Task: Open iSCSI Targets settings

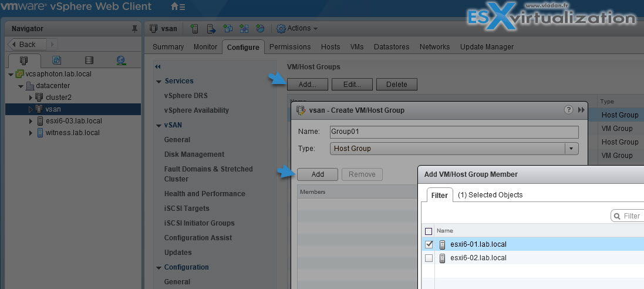Action: (x=187, y=209)
